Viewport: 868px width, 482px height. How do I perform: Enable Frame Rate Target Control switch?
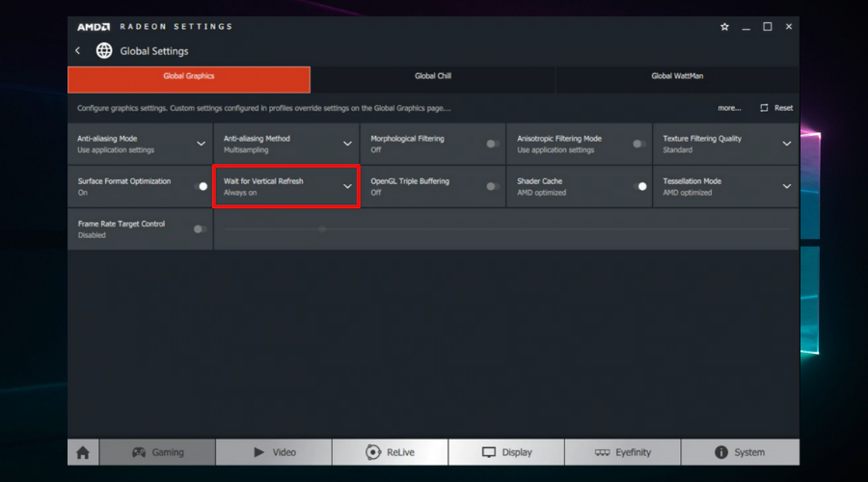(x=200, y=229)
